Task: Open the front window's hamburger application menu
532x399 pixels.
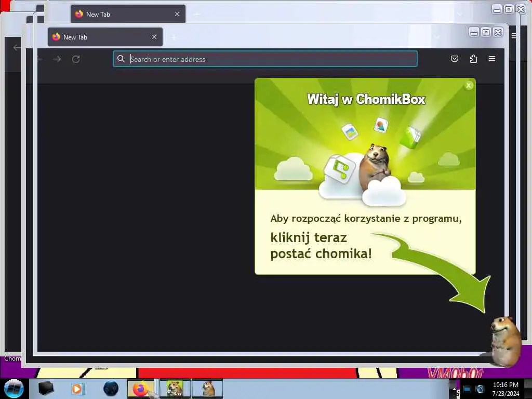Action: point(492,59)
